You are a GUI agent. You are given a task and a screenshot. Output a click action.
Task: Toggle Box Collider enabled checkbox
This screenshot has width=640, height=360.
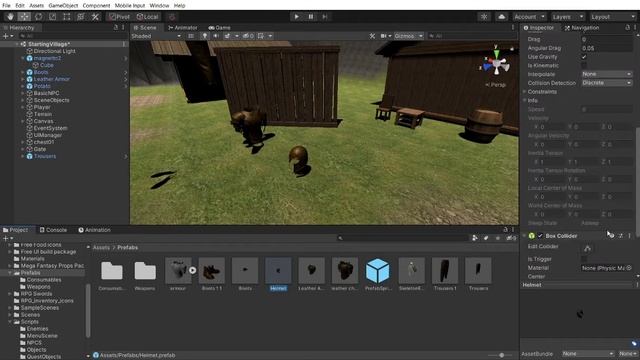coord(540,236)
